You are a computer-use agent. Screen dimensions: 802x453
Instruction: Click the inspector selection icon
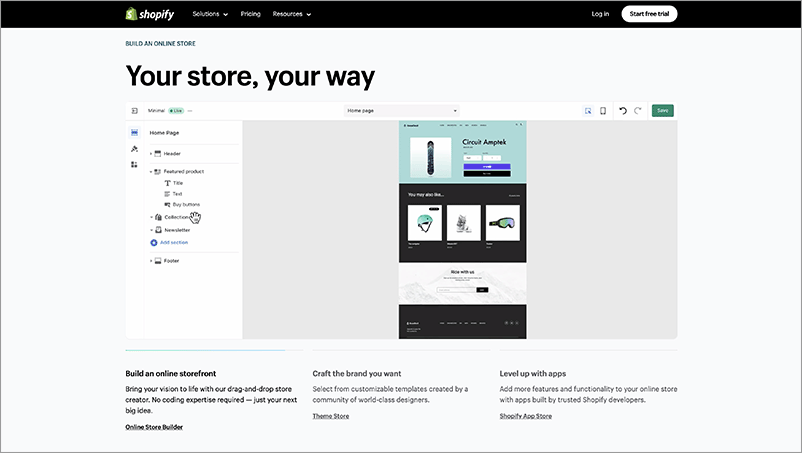[588, 111]
